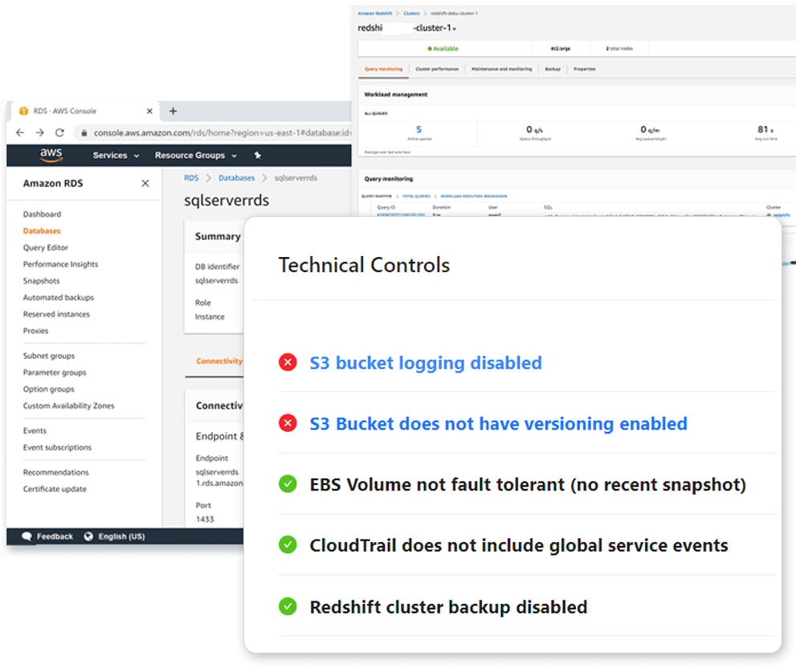The width and height of the screenshot is (796, 672).
Task: Click Redshift cluster backup disabled item
Action: (449, 607)
